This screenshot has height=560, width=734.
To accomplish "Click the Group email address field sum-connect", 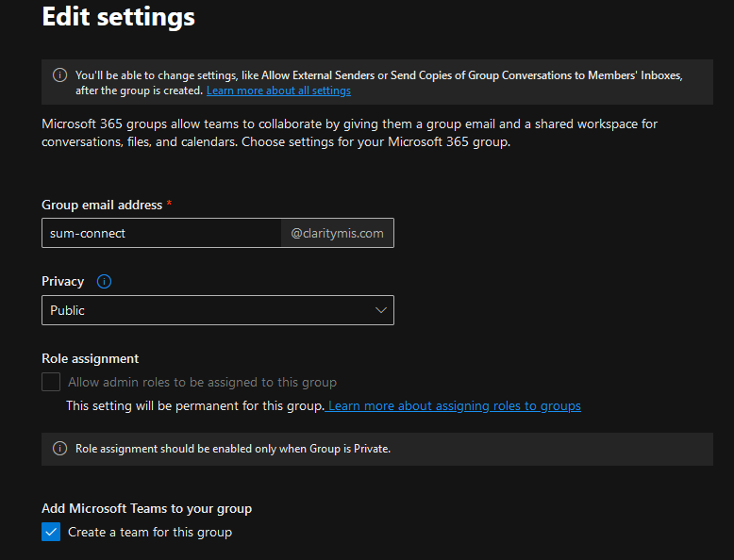I will [x=161, y=233].
